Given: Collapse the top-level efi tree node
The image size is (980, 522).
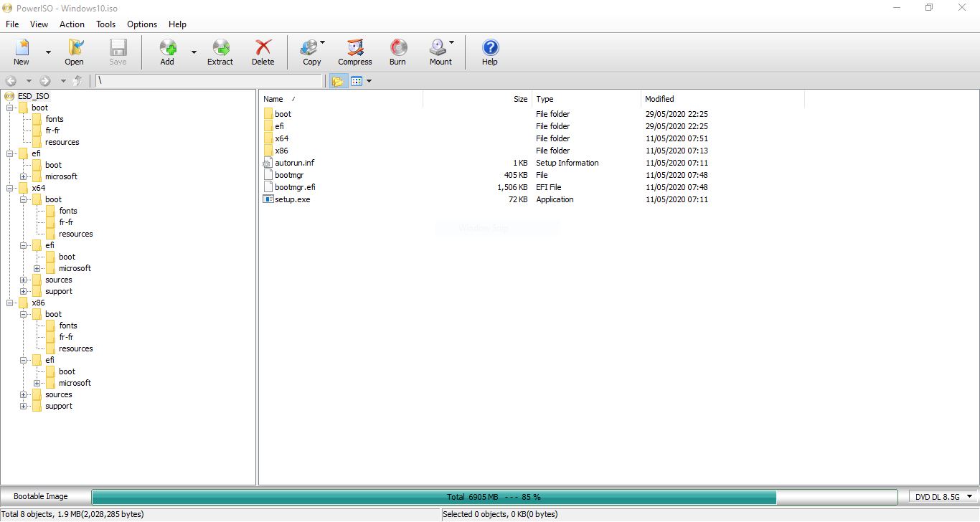Looking at the screenshot, I should click(x=10, y=153).
